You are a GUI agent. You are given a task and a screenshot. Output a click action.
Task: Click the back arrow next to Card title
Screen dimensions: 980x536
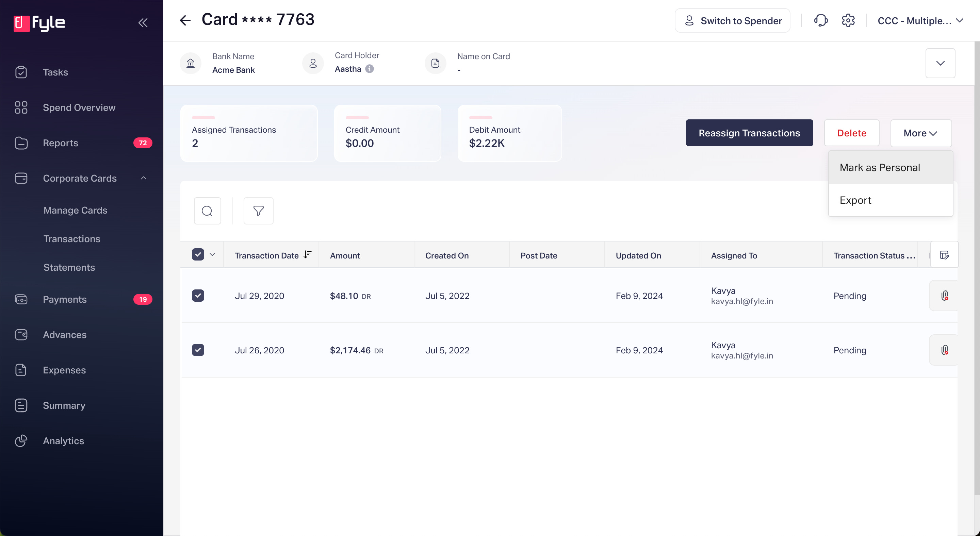pos(185,20)
